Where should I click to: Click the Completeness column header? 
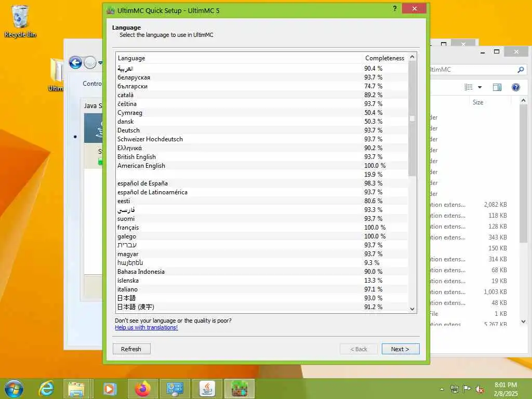click(384, 58)
